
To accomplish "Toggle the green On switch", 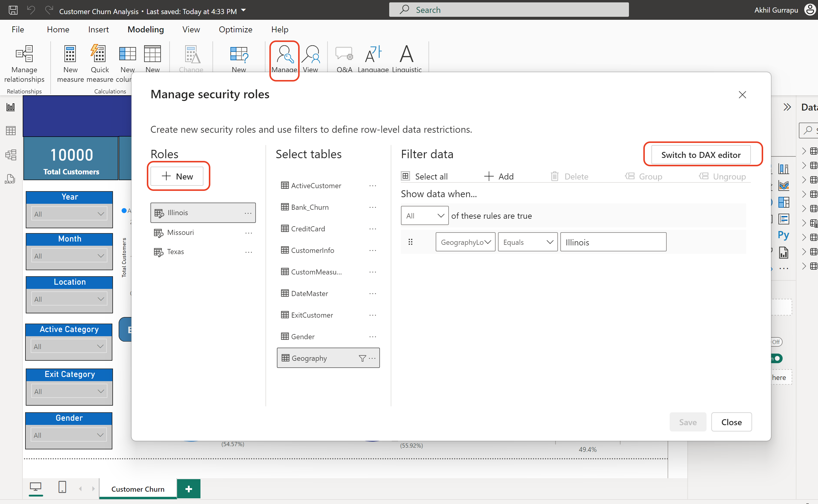I will coord(777,359).
